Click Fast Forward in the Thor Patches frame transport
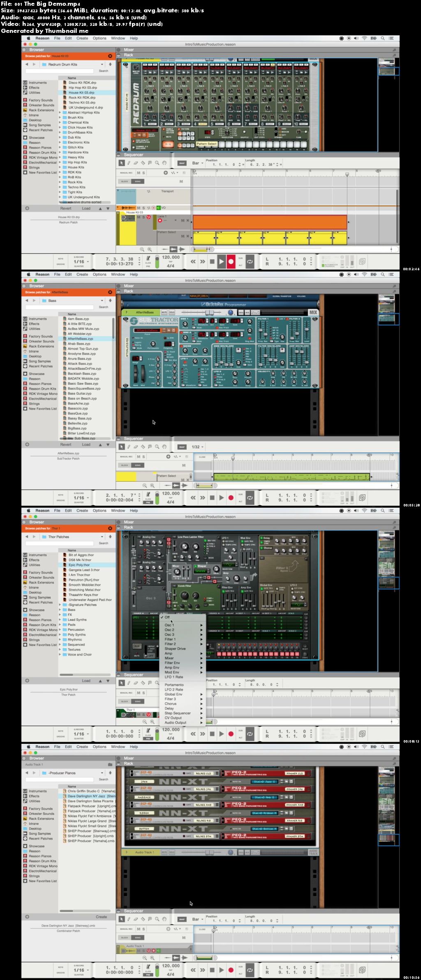This screenshot has height=980, width=421. pyautogui.click(x=202, y=734)
